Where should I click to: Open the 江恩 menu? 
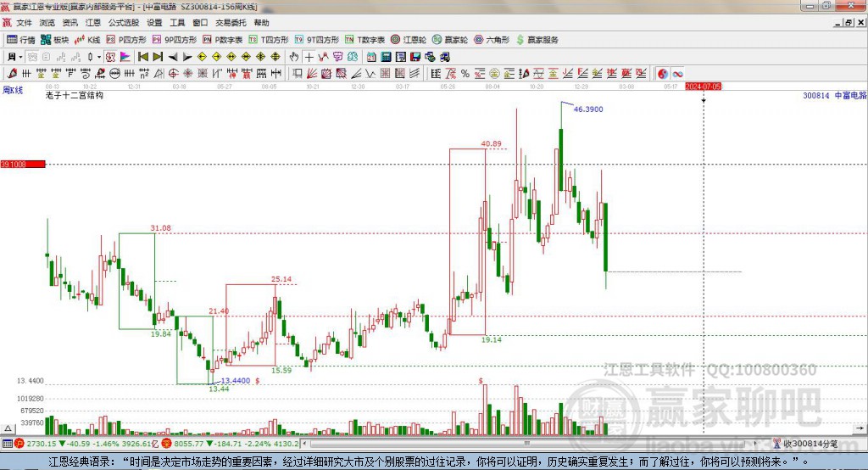coord(93,23)
